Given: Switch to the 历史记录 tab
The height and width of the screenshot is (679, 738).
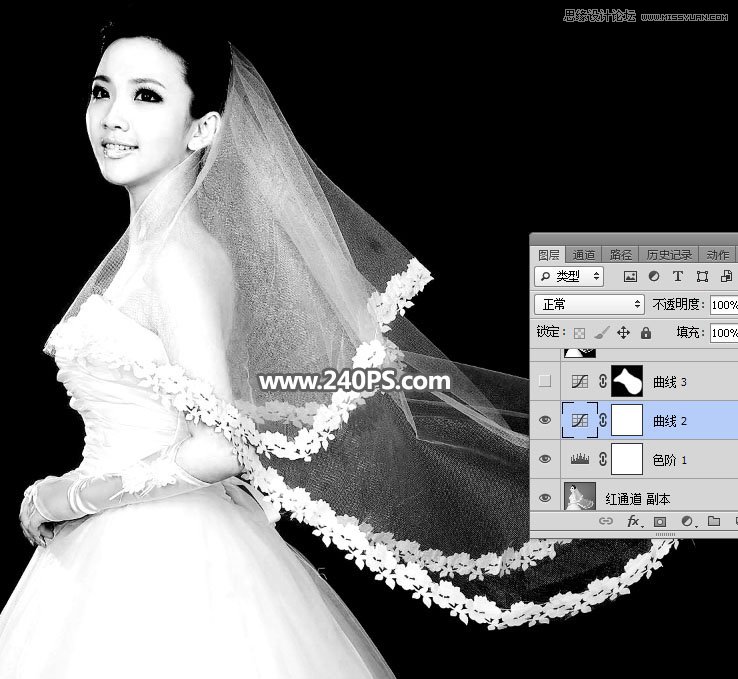Looking at the screenshot, I should point(669,255).
